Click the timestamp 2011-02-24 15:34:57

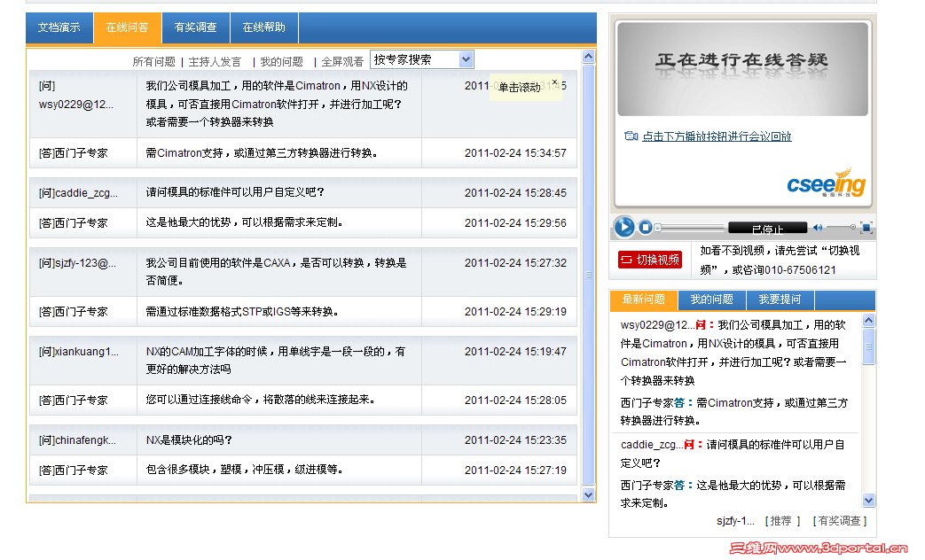tap(515, 153)
